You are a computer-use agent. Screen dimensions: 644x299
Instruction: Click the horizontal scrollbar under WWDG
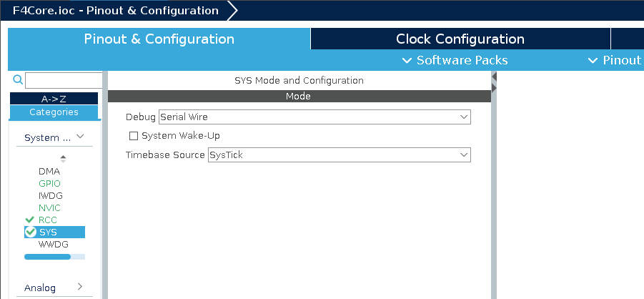click(47, 257)
